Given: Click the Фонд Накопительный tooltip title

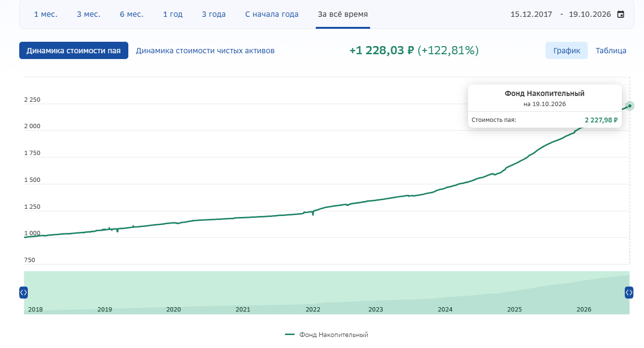Looking at the screenshot, I should (x=545, y=94).
